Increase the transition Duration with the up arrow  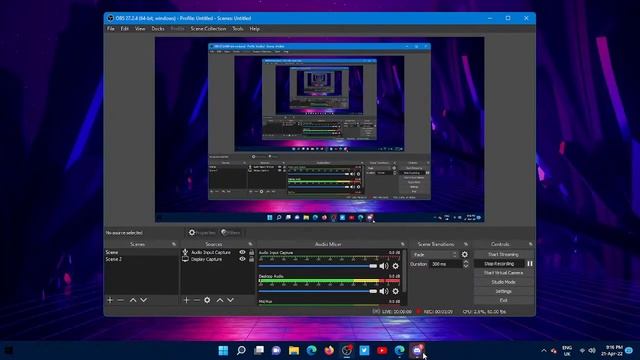(466, 262)
